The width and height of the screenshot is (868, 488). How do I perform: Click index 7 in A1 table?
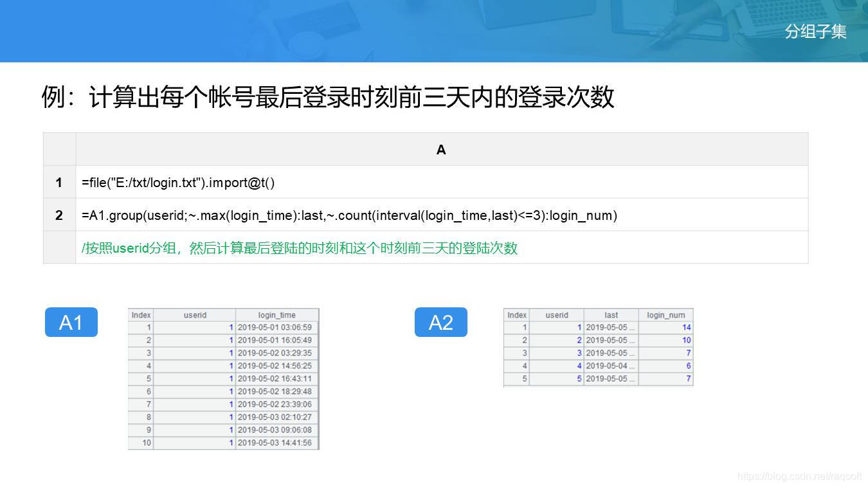[x=141, y=404]
